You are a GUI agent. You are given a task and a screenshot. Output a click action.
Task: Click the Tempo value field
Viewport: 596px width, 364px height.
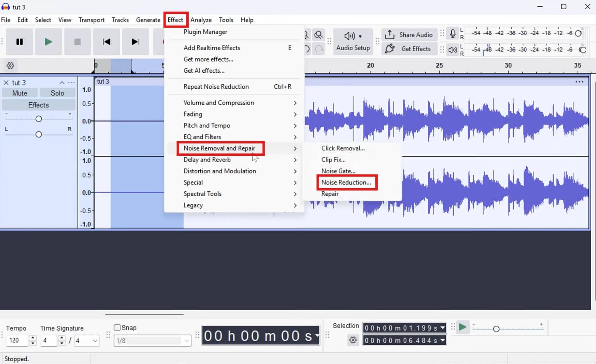[x=18, y=340]
